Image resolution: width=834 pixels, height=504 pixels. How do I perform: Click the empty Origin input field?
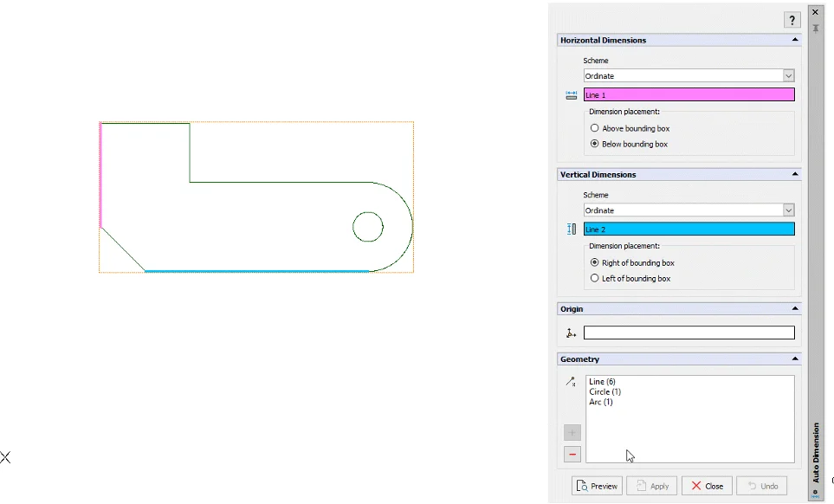coord(689,333)
